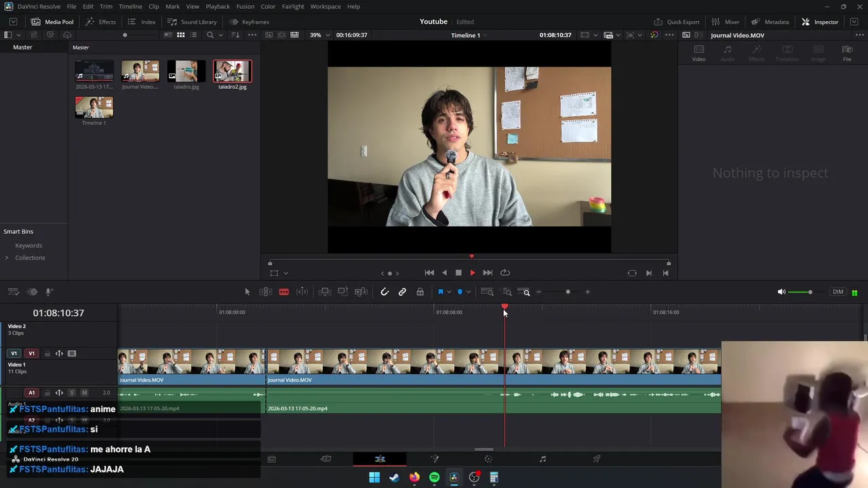Open the Trim menu
Image resolution: width=868 pixels, height=488 pixels.
106,6
